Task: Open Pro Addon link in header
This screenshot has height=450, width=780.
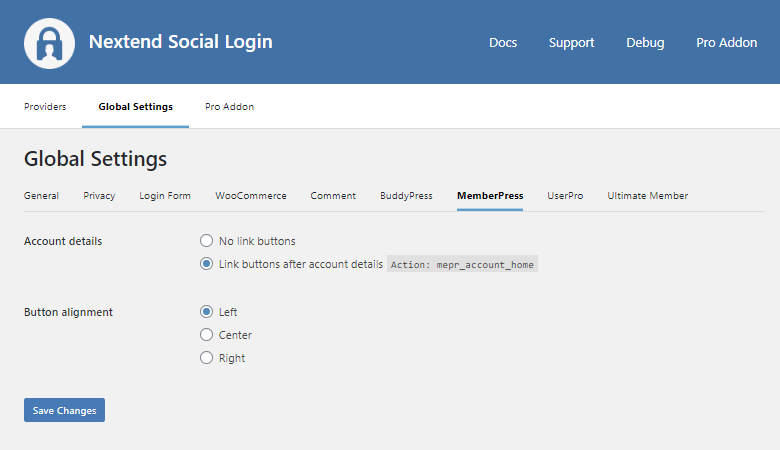Action: [726, 43]
